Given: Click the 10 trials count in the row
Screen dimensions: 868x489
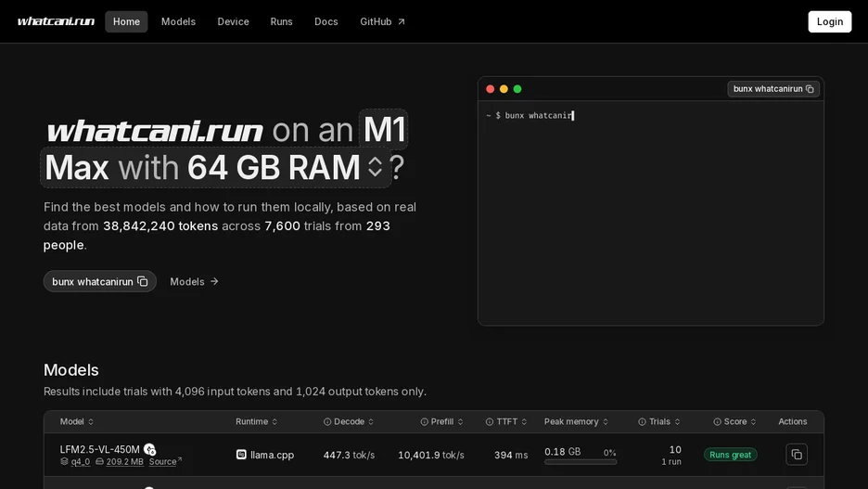Looking at the screenshot, I should click(675, 449).
